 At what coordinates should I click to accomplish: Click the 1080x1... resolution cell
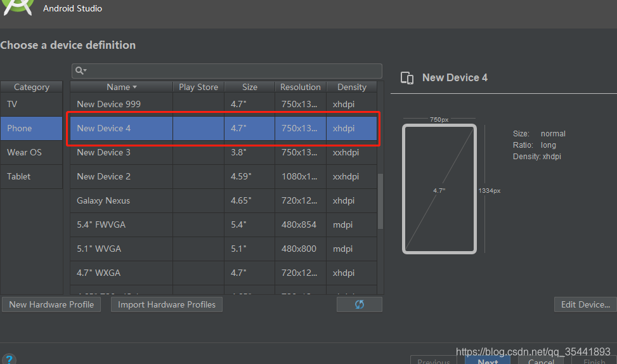299,176
